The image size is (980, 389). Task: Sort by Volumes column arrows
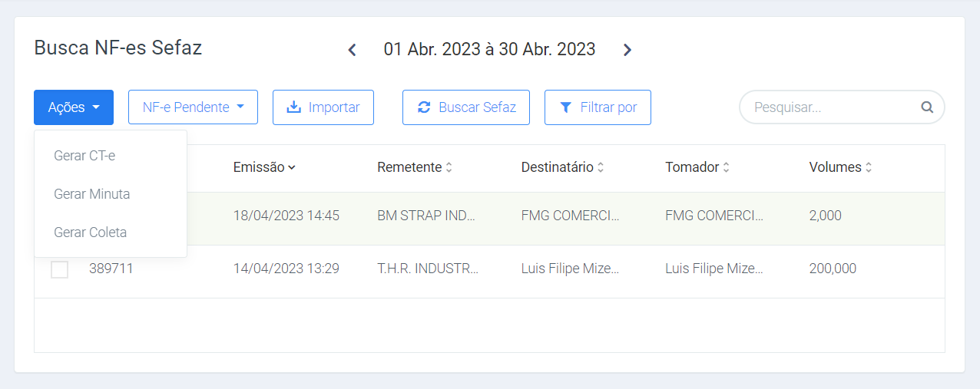869,167
